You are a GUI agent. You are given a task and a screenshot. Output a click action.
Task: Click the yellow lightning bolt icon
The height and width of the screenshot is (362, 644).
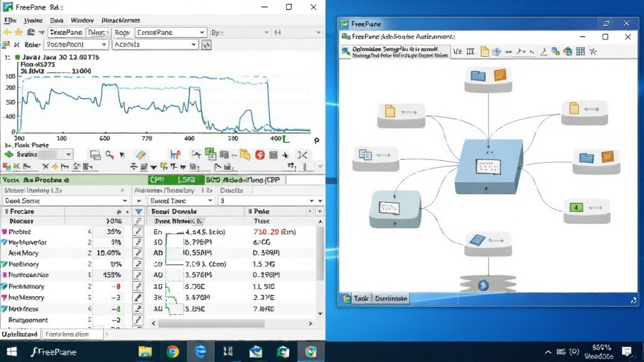(55, 166)
